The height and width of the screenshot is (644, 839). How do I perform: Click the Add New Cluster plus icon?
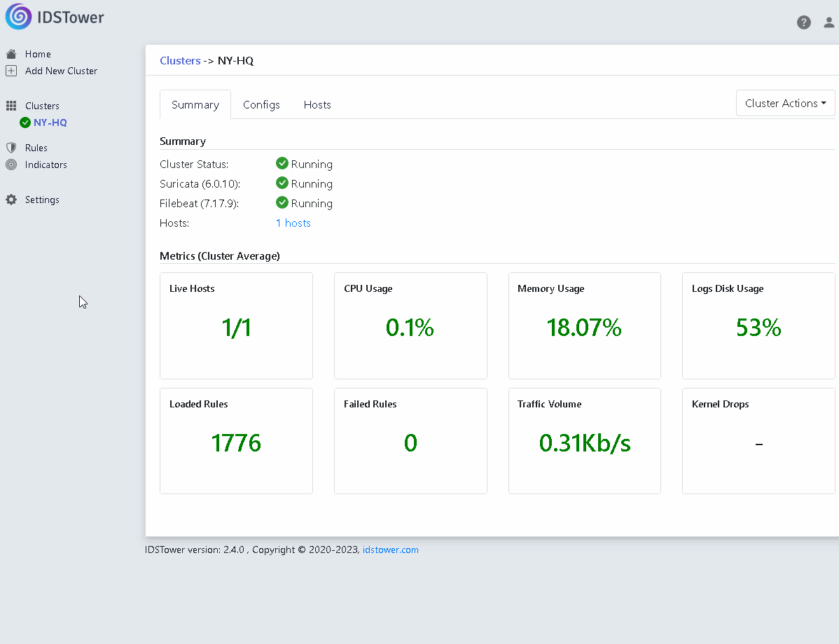coord(11,71)
